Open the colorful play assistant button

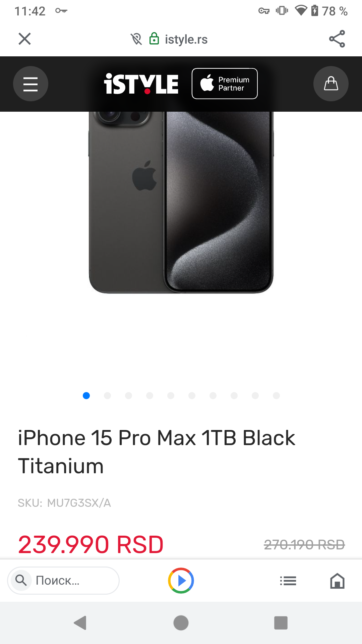(x=181, y=581)
